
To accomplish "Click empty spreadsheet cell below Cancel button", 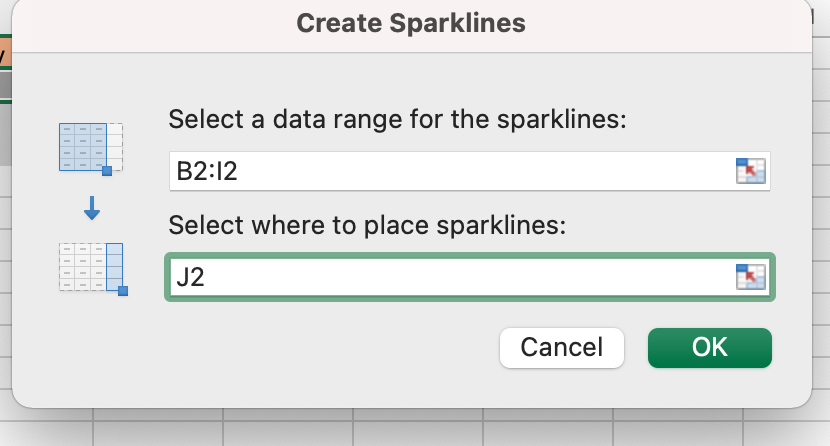I will coord(560,427).
